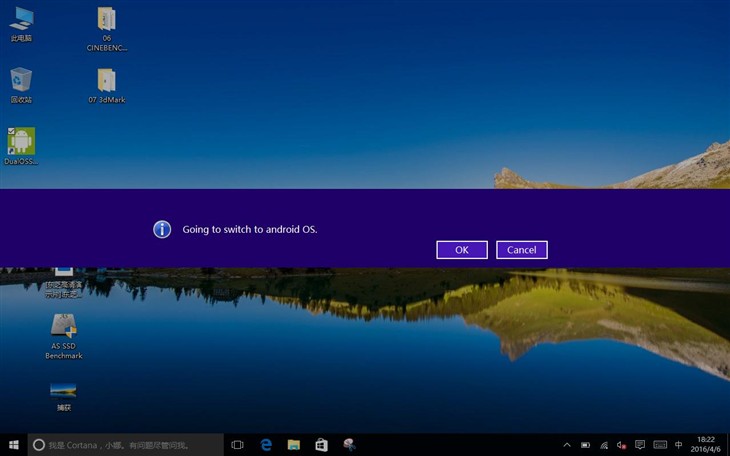Check the battery status tray icon

coord(586,445)
